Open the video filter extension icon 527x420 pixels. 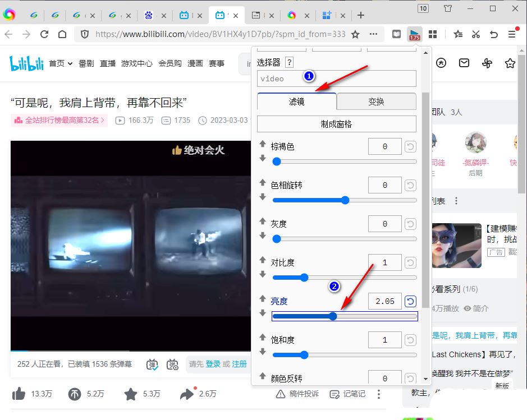coord(414,34)
